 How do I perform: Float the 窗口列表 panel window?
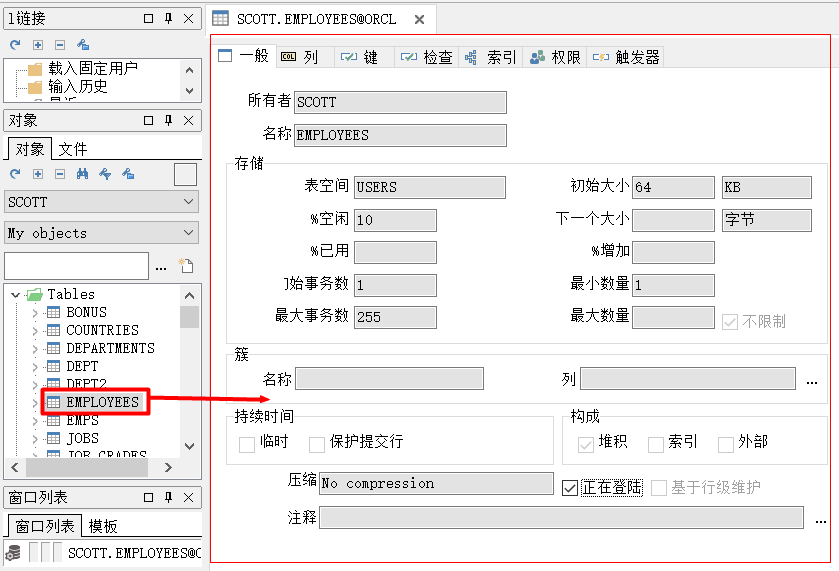pos(149,498)
